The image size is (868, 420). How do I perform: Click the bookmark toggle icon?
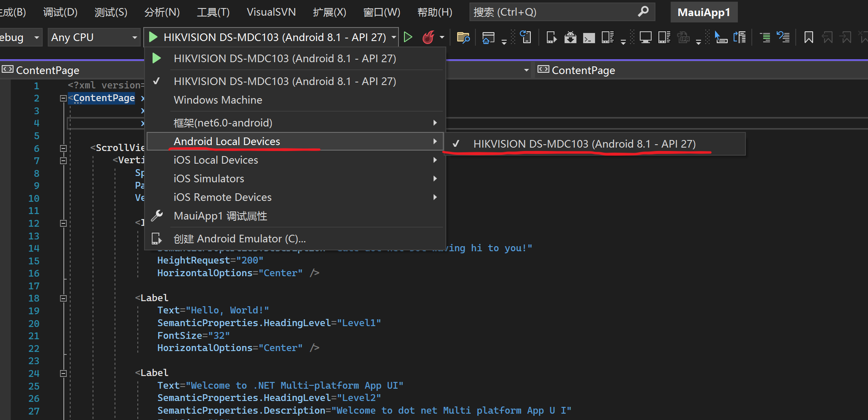808,38
